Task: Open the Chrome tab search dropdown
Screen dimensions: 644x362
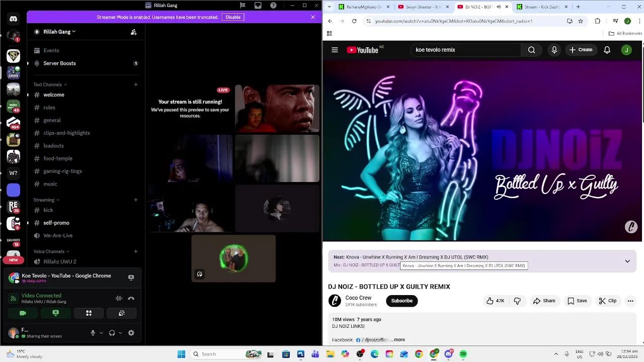Action: tap(329, 7)
